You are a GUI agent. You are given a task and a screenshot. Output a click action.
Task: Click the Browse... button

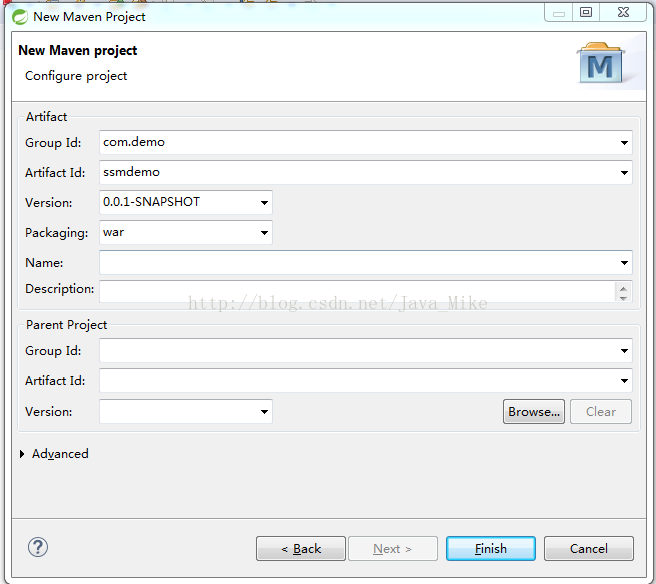click(534, 412)
